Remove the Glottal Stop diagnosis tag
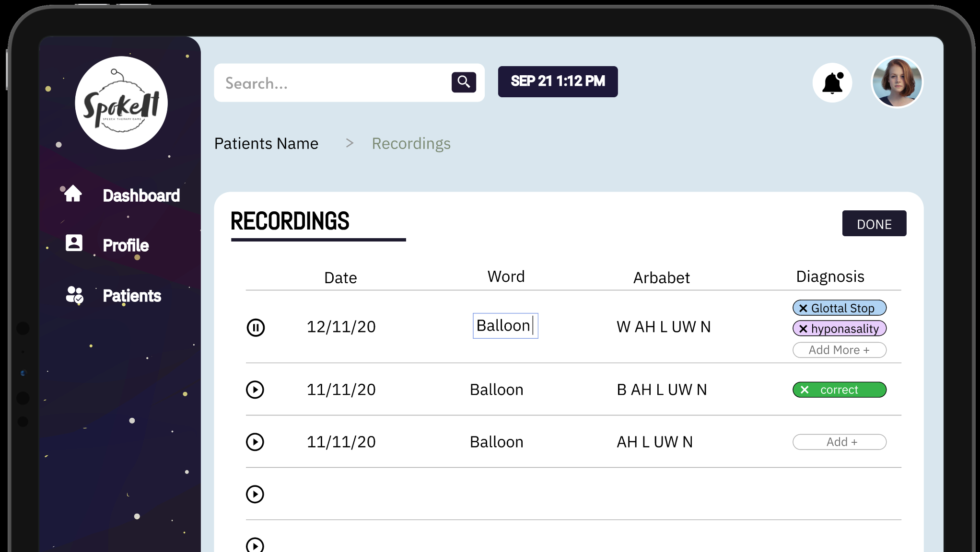Viewport: 980px width, 552px height. (803, 308)
